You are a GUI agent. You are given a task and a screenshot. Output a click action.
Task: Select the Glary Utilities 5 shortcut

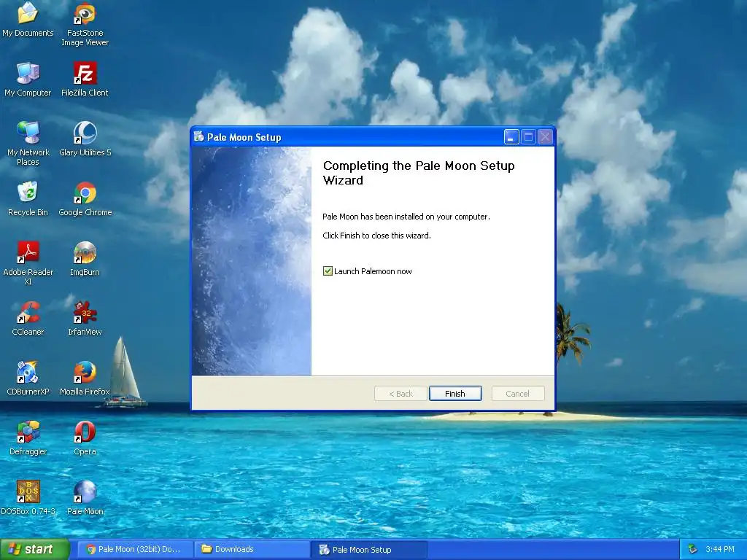coord(85,139)
